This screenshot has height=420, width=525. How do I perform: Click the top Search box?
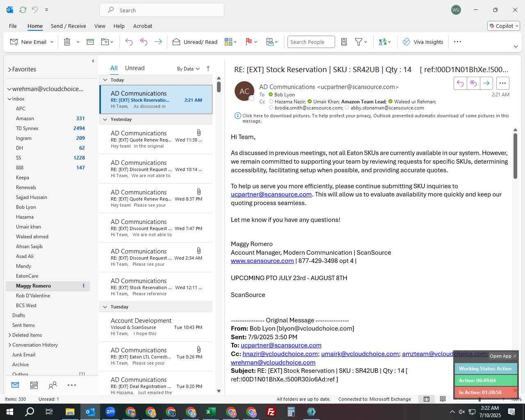[162, 10]
